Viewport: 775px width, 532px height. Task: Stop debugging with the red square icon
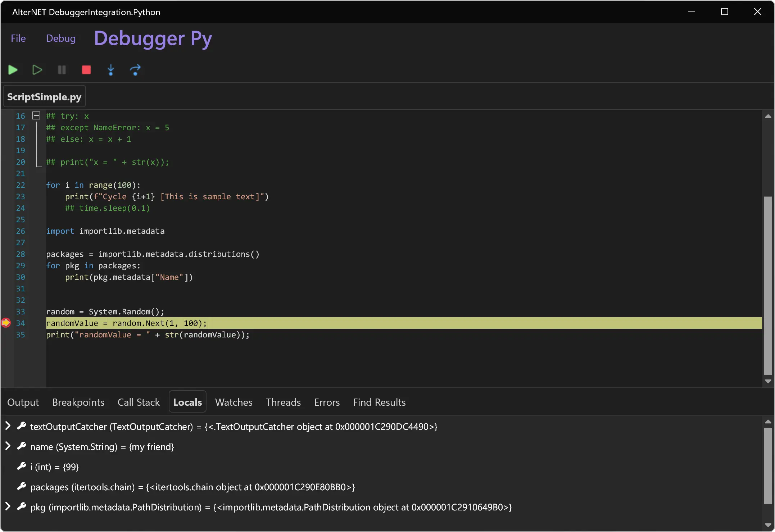[86, 70]
